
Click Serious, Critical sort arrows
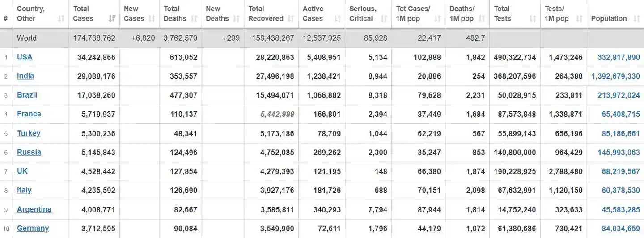[x=384, y=19]
